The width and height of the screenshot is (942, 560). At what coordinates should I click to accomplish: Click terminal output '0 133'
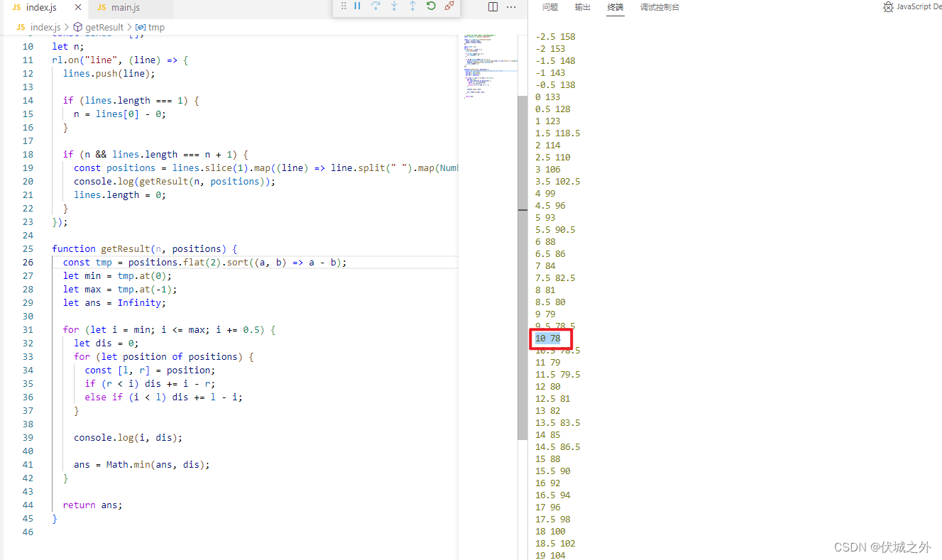pos(548,97)
